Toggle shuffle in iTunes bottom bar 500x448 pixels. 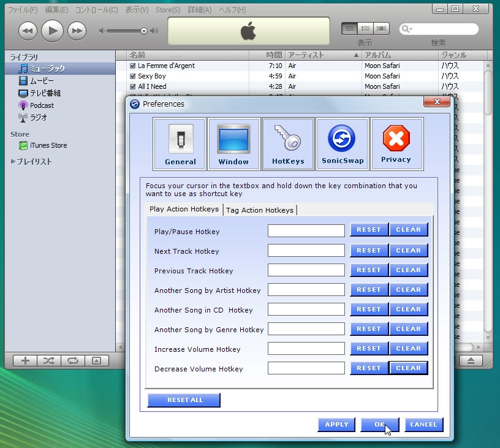tap(49, 360)
